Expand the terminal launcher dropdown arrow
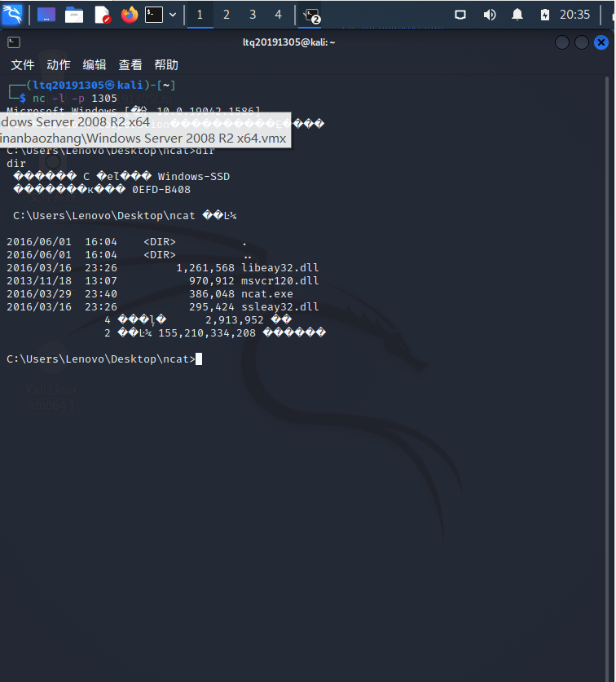 [173, 15]
